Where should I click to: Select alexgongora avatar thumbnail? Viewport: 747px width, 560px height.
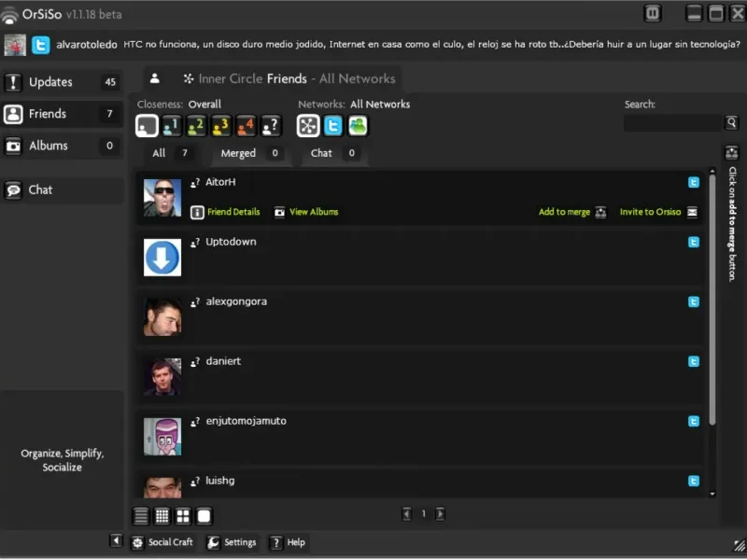[x=162, y=317]
